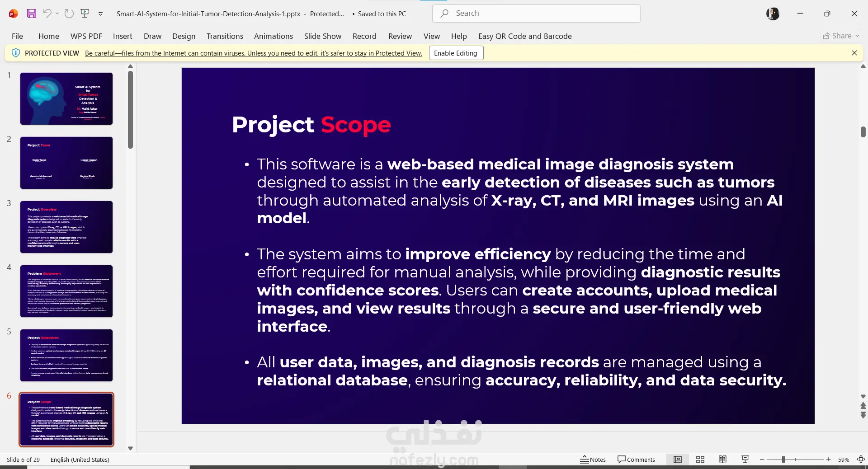Viewport: 868px width, 469px height.
Task: Open the Slide Show tab
Action: click(323, 36)
